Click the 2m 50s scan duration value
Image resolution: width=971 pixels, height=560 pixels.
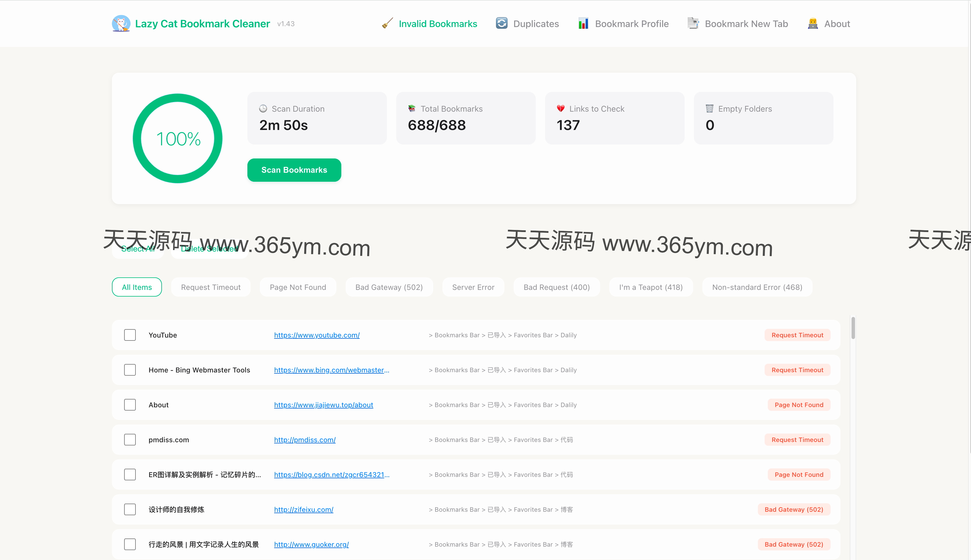coord(283,125)
